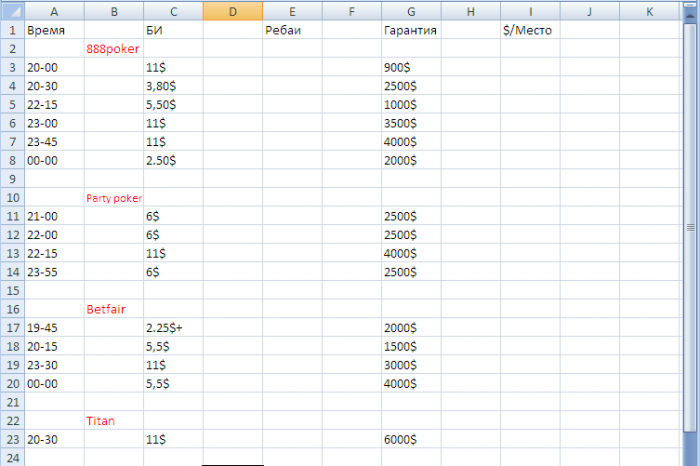700x466 pixels.
Task: Click the 21-00 time cell
Action: pos(54,216)
